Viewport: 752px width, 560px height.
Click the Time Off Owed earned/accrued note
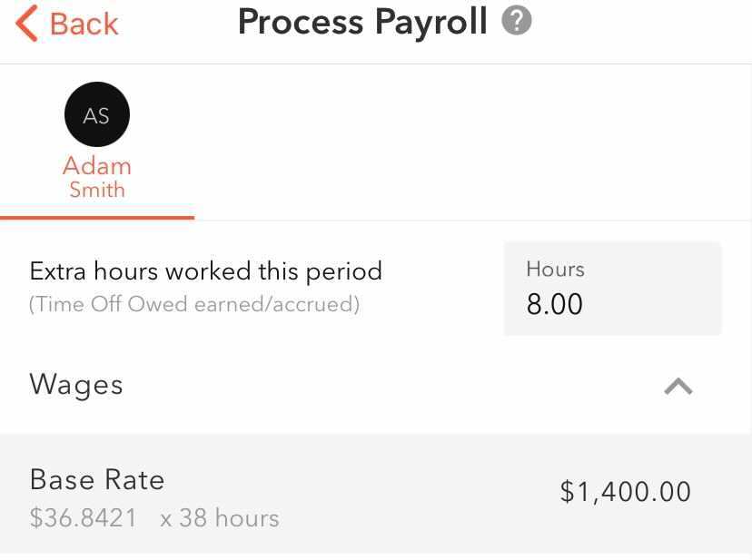click(194, 305)
